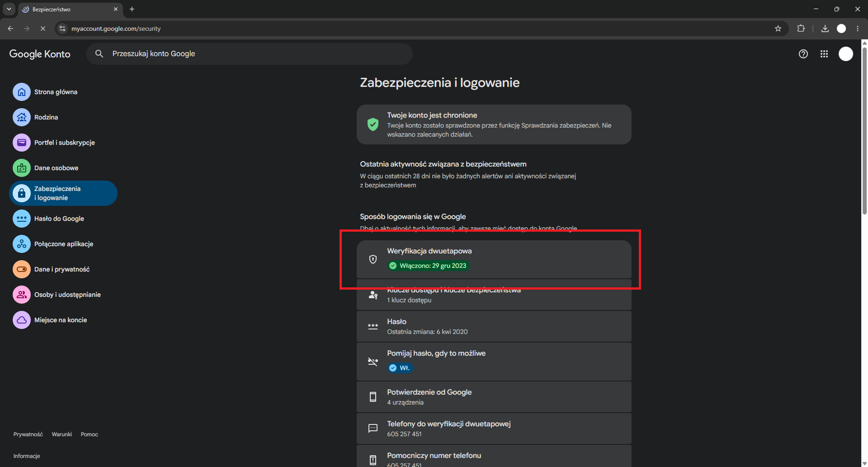The height and width of the screenshot is (467, 868).
Task: Click the Zabezpieczenia i logowanie lock icon
Action: tap(22, 193)
